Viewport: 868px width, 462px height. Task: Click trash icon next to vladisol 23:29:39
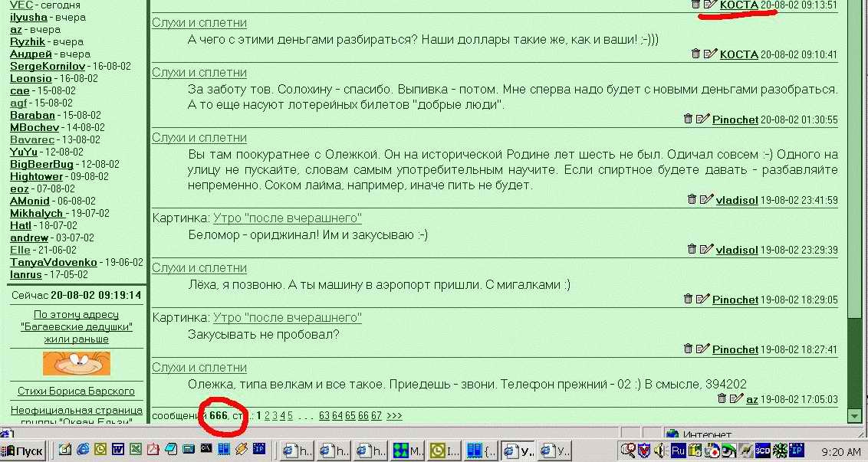click(692, 249)
